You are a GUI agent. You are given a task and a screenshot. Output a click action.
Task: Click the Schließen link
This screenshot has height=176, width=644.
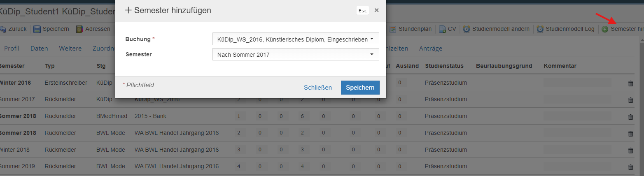pos(317,88)
